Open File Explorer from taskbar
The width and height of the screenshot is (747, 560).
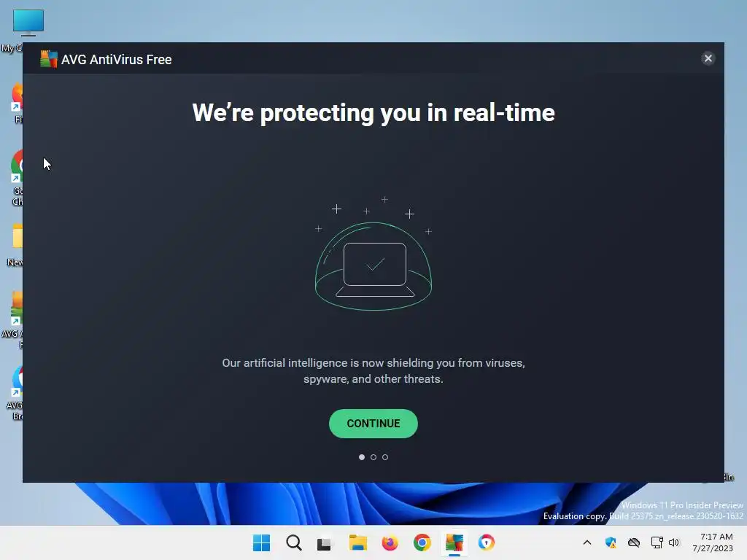tap(357, 542)
